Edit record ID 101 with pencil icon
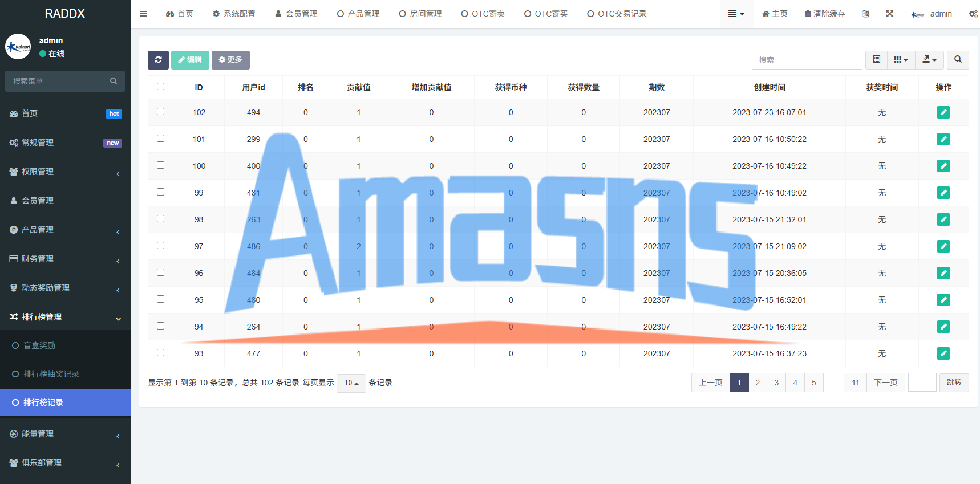 point(943,139)
